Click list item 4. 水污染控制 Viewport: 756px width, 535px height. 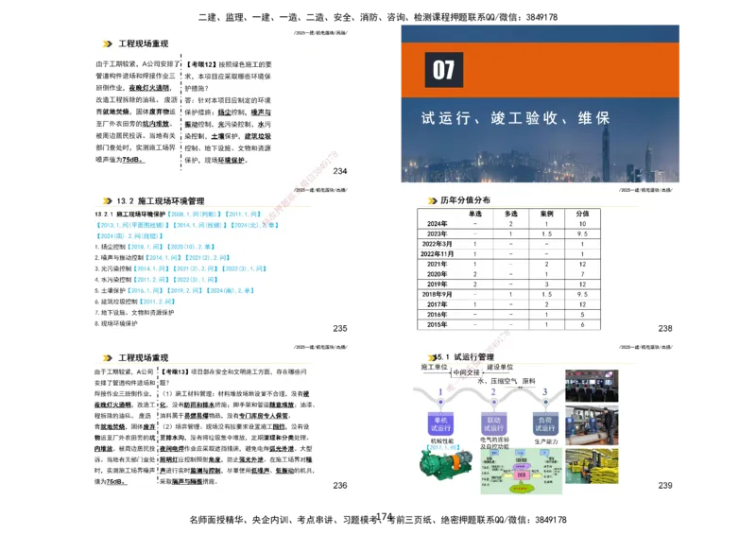(112, 280)
